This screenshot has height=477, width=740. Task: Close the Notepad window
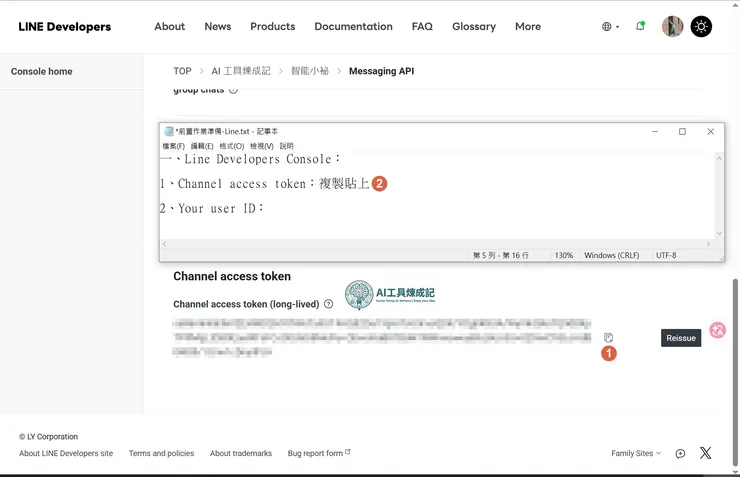click(x=710, y=132)
